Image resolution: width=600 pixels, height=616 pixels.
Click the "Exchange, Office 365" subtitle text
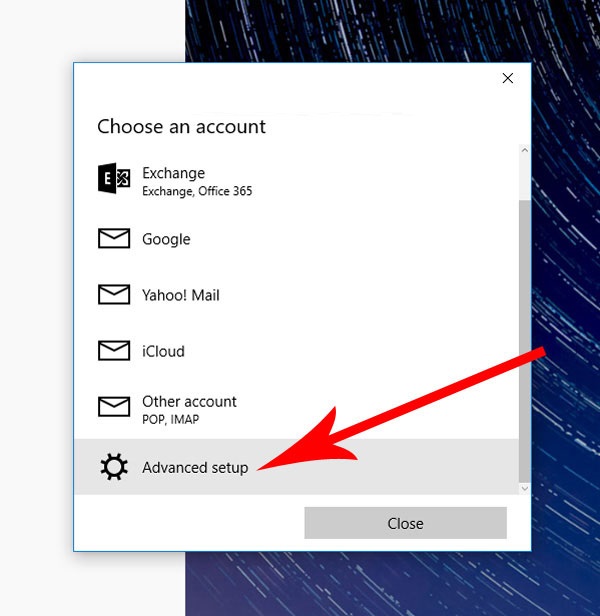coord(197,191)
